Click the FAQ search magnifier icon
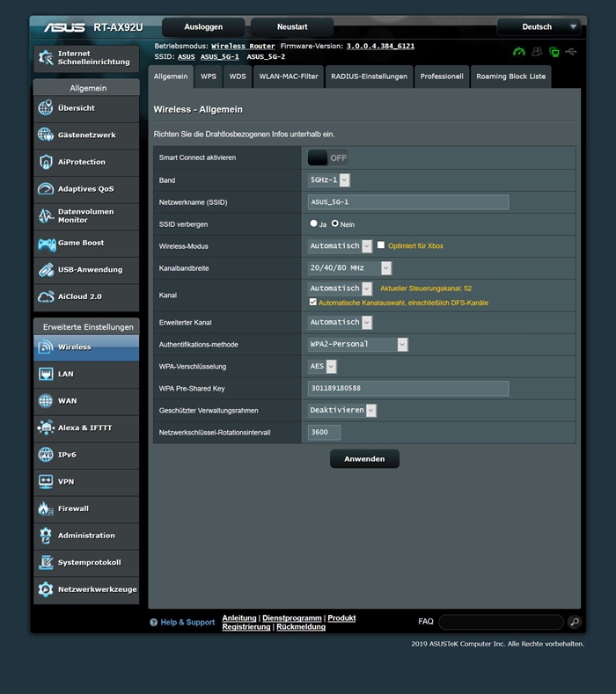Viewport: 616px width, 694px height. click(x=575, y=622)
